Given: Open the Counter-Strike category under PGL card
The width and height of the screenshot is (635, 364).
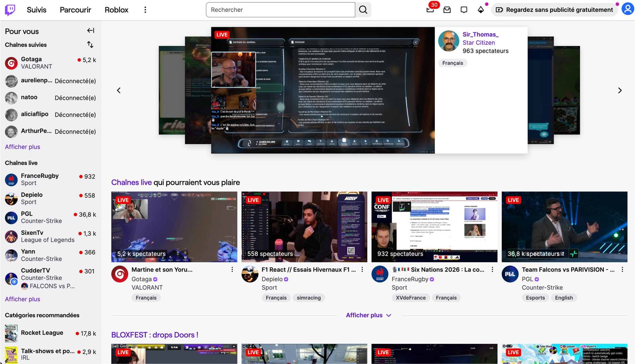Looking at the screenshot, I should click(542, 287).
